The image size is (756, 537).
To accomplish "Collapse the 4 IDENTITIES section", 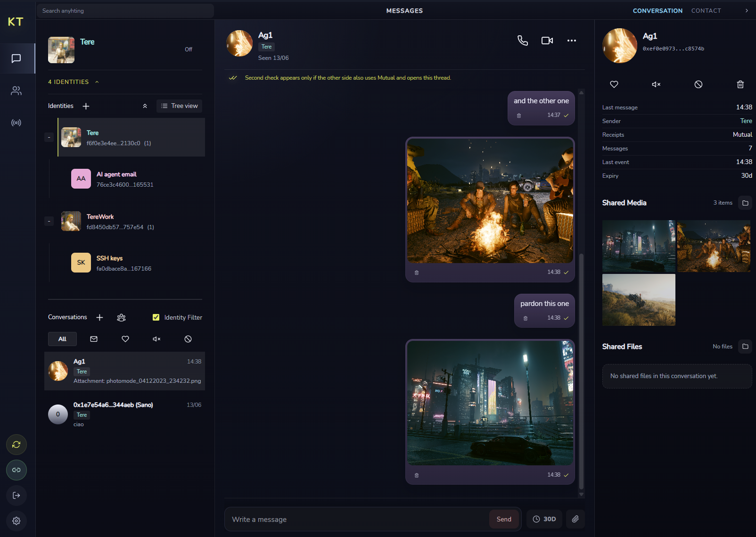I will pos(74,82).
